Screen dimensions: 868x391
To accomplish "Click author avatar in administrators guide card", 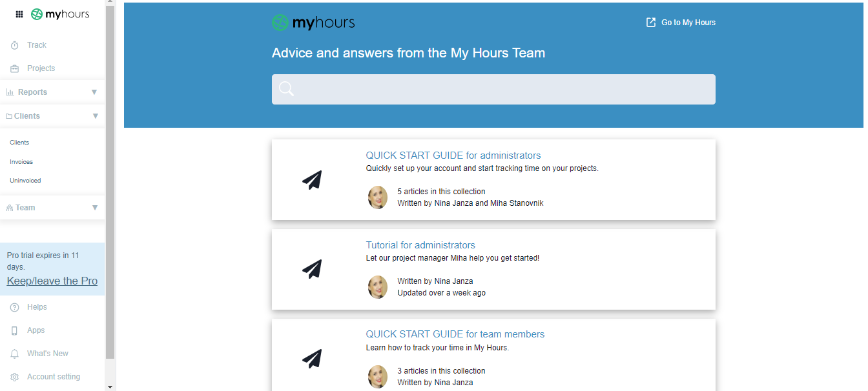I will 378,197.
